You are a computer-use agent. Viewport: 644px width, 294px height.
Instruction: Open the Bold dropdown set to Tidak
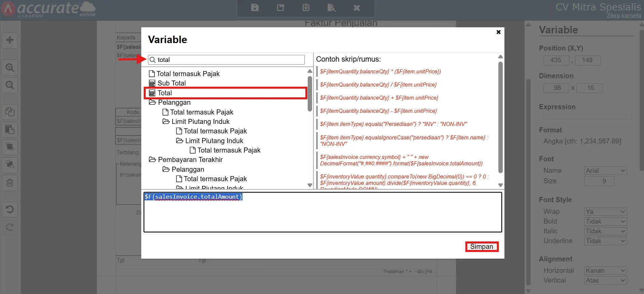tap(605, 222)
